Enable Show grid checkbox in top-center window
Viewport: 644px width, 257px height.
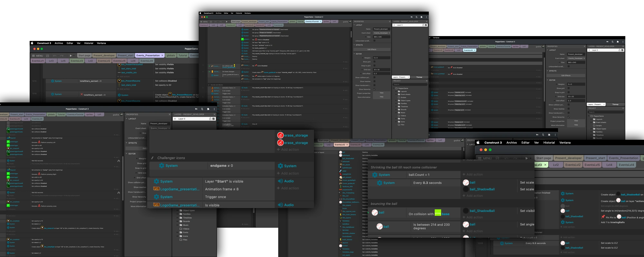(374, 62)
